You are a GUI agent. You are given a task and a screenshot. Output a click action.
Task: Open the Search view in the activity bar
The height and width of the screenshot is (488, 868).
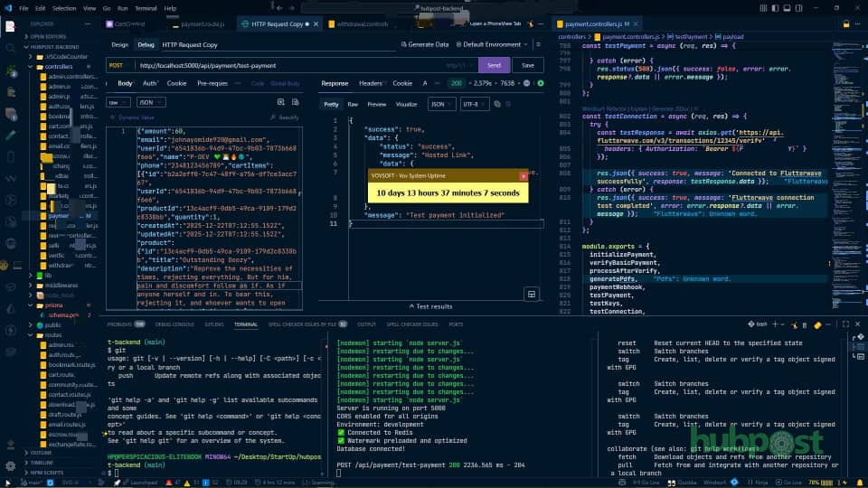[10, 48]
